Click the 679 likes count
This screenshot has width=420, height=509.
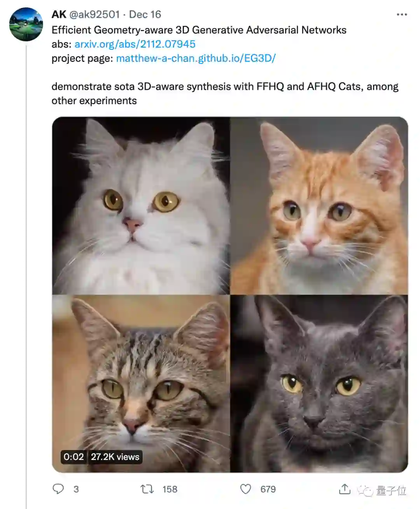pyautogui.click(x=268, y=489)
